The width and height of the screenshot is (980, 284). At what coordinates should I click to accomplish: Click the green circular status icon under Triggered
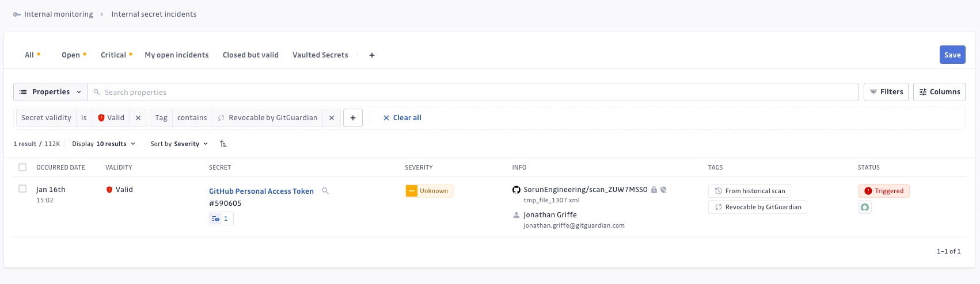(865, 208)
